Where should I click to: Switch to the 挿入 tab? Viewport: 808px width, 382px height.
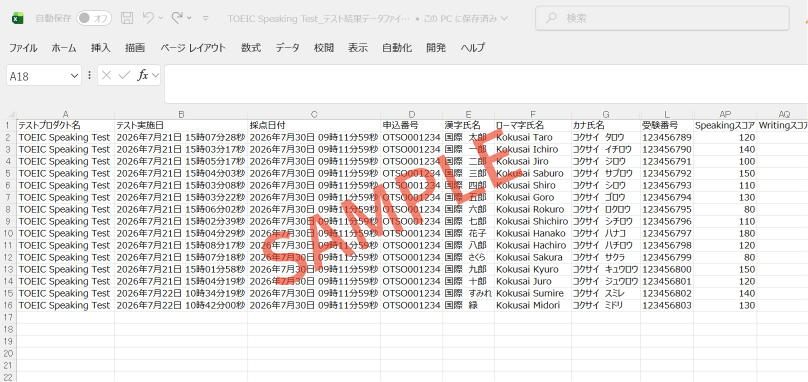tap(100, 48)
